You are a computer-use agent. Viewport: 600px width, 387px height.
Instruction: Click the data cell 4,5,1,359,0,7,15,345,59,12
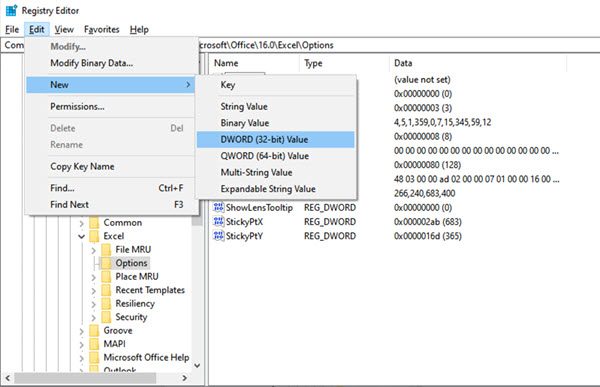(x=442, y=122)
